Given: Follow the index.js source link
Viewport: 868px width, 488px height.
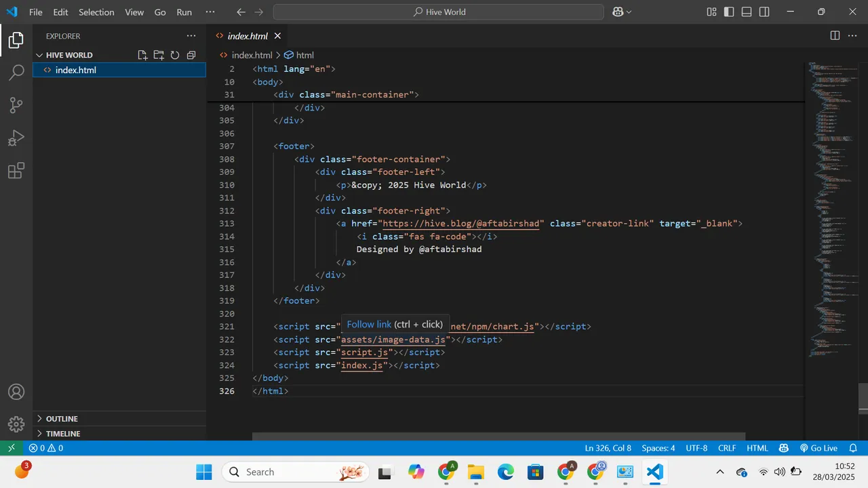Looking at the screenshot, I should 361,365.
